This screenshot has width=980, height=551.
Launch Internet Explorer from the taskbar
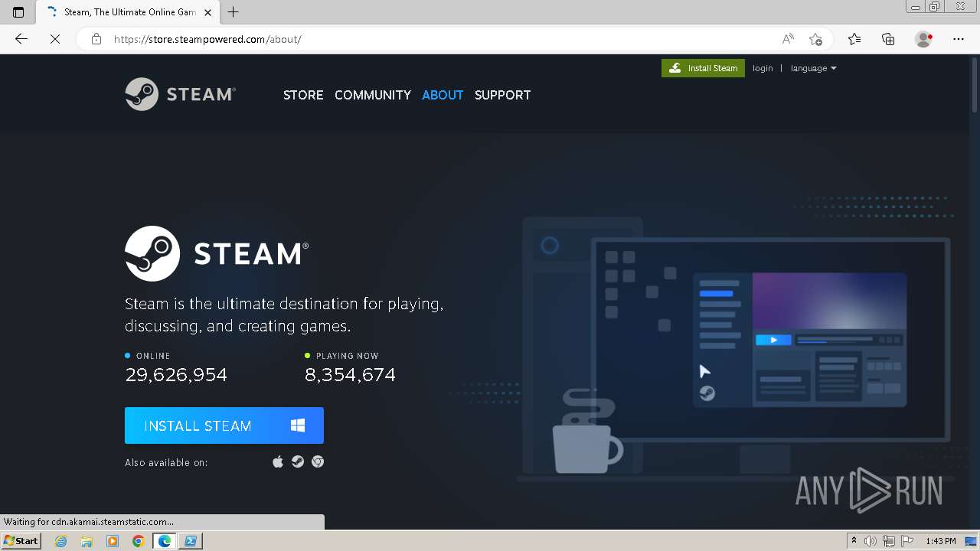click(x=61, y=541)
